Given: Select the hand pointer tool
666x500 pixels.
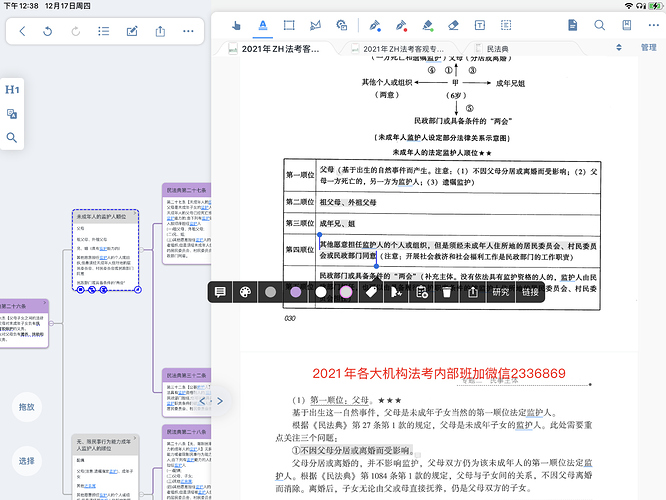Looking at the screenshot, I should pos(236,25).
